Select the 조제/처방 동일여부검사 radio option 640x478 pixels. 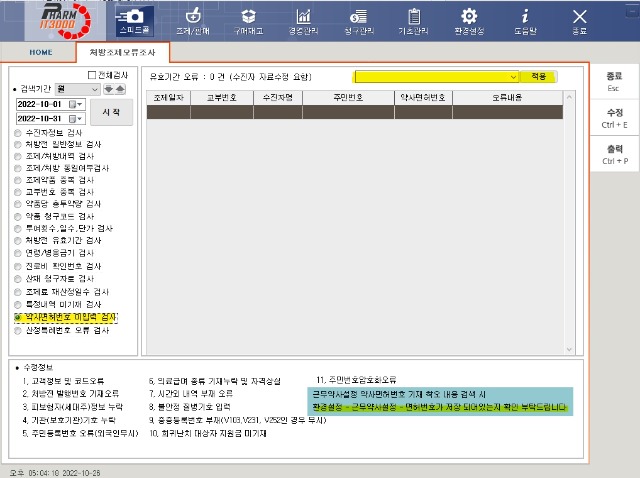[18, 168]
